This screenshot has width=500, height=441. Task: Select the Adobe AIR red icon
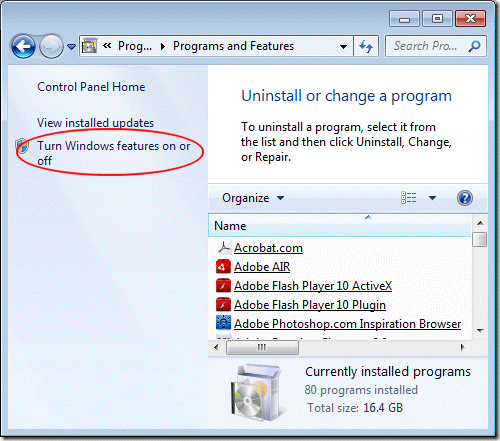223,267
